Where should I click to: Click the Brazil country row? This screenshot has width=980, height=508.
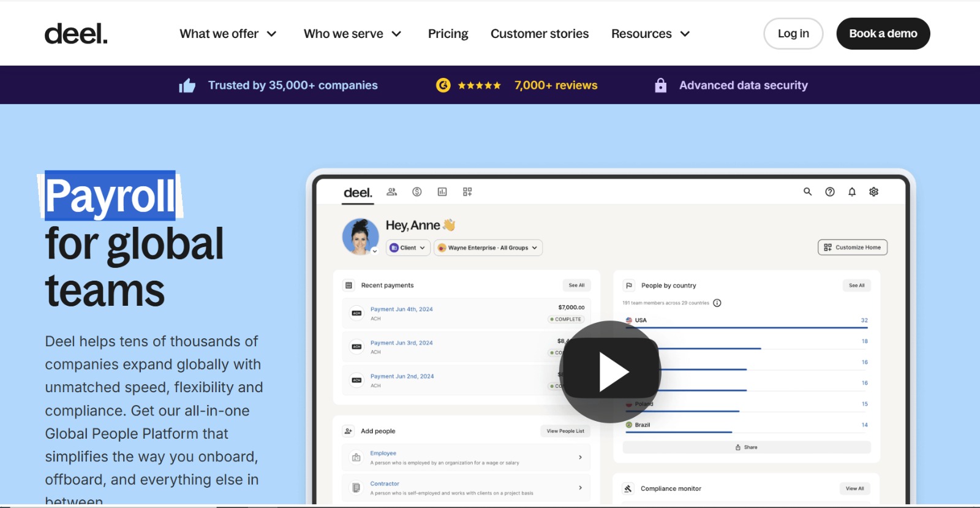coord(747,426)
